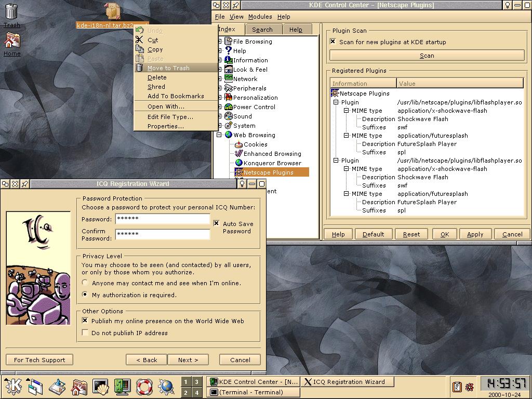The width and height of the screenshot is (532, 399).
Task: Click the System module gear icon
Action: pos(229,126)
